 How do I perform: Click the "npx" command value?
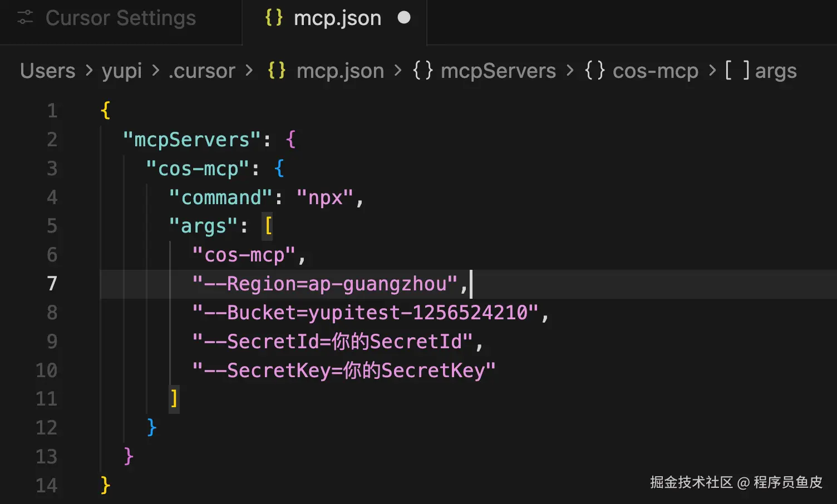(325, 197)
